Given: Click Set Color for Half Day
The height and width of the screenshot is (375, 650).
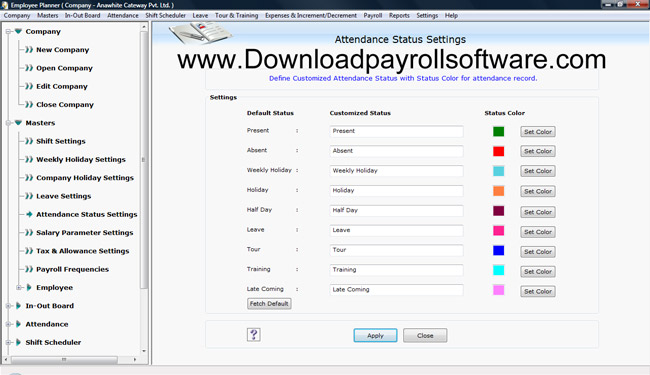Looking at the screenshot, I should [x=538, y=212].
